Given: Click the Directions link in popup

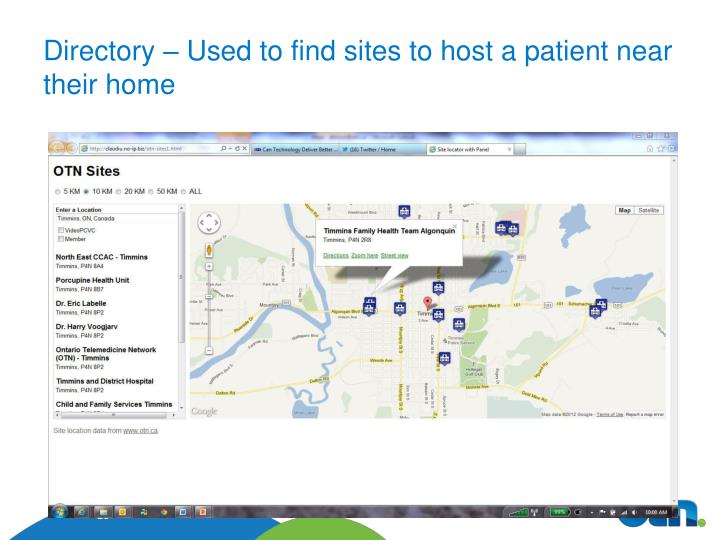Looking at the screenshot, I should click(x=336, y=255).
